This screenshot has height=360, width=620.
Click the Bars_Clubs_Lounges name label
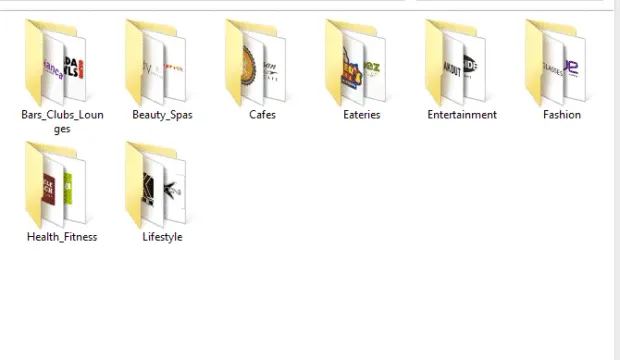coord(62,122)
